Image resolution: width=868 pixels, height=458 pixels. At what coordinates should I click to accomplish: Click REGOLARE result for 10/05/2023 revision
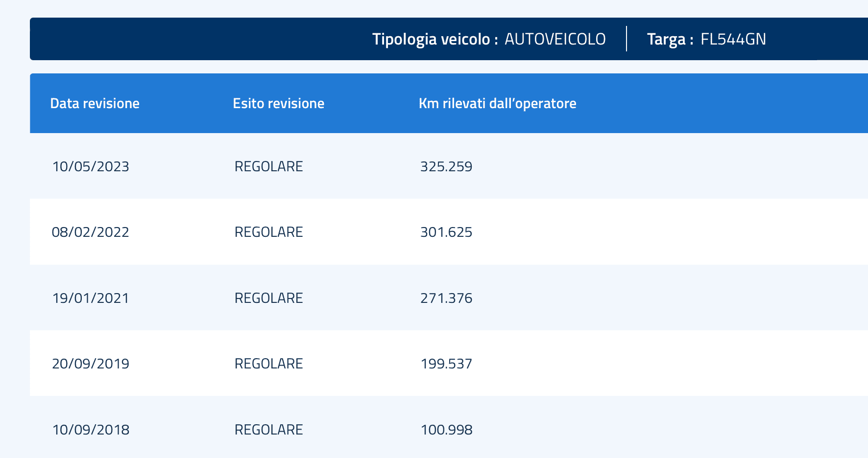point(268,166)
